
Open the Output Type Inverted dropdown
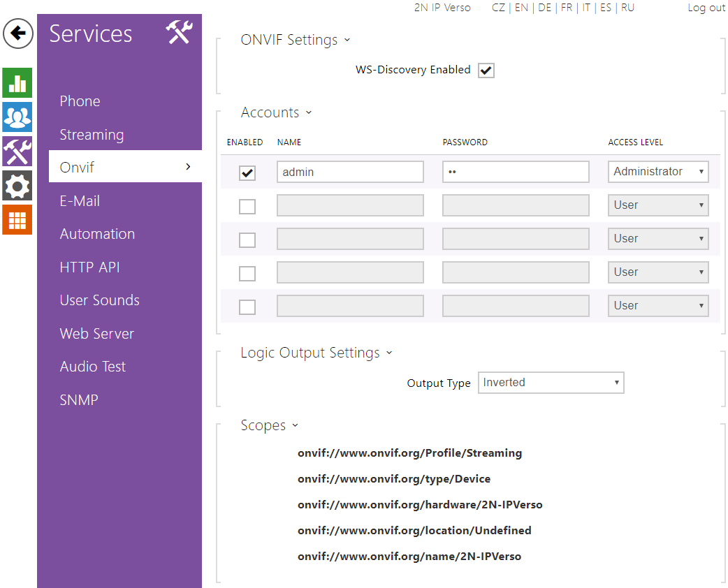point(551,383)
